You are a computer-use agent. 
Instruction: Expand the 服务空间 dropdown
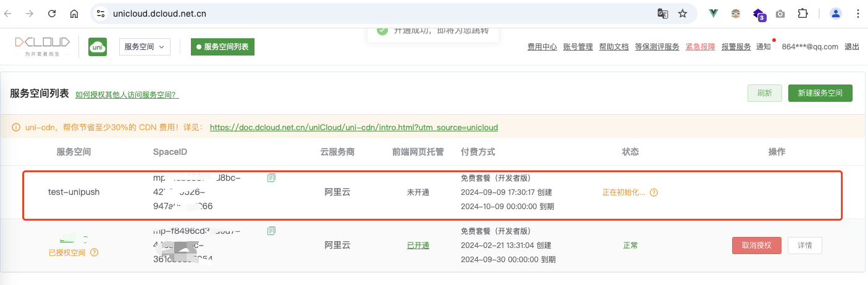coord(145,46)
